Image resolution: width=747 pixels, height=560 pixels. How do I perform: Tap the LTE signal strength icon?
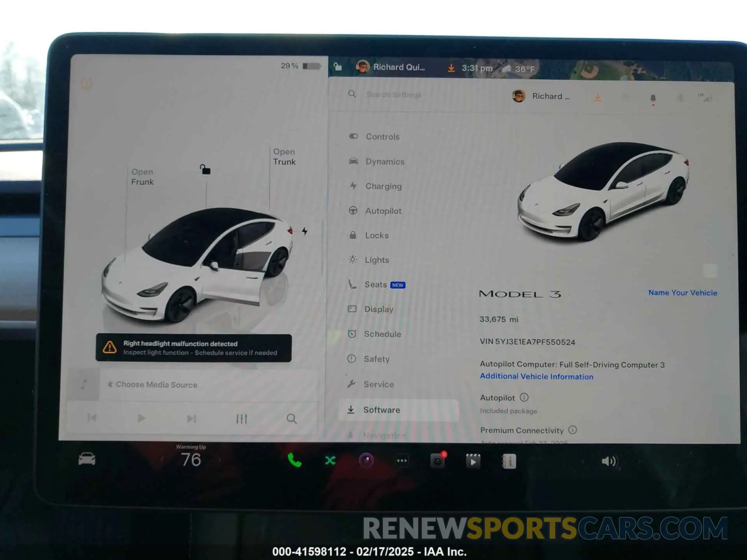tap(705, 97)
